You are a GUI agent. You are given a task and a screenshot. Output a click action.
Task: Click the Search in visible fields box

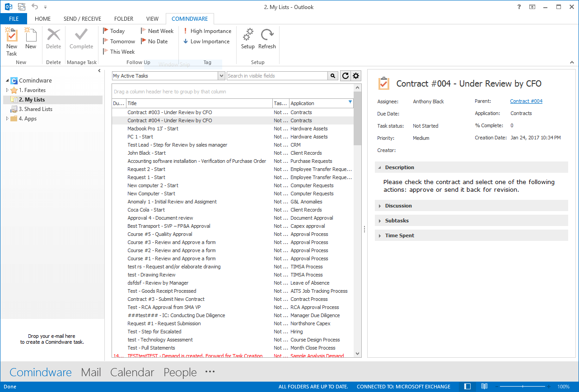point(277,76)
